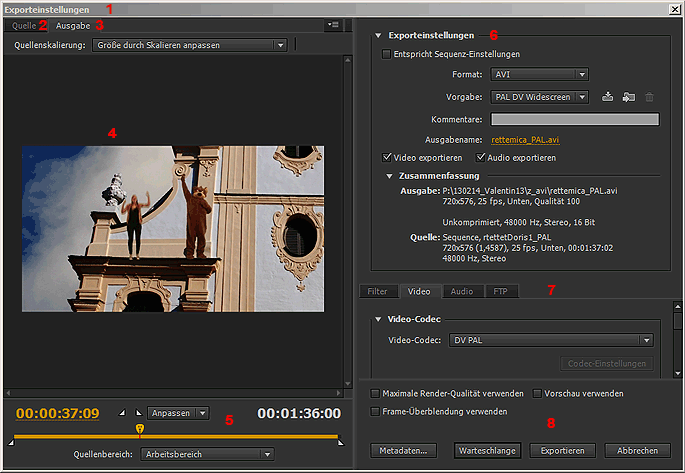Screen dimensions: 685x473
Task: Click the timeline start in-point marker
Action: tap(11, 443)
